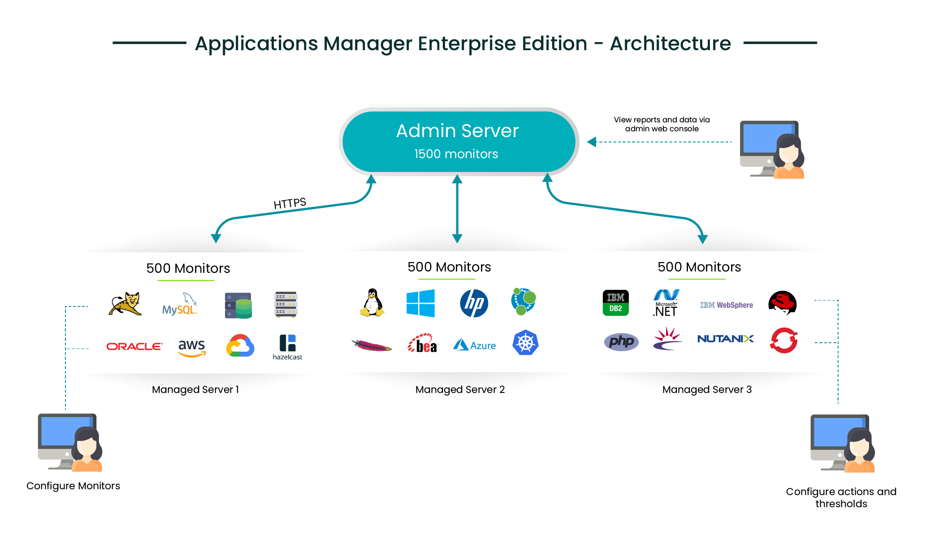The image size is (934, 560).
Task: Select the PHP icon in Managed Server 3
Action: [x=621, y=341]
